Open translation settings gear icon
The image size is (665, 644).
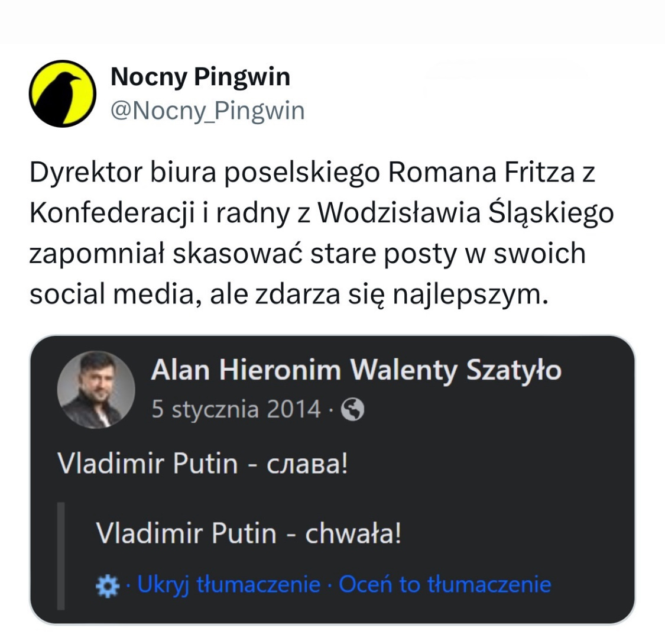pos(106,585)
